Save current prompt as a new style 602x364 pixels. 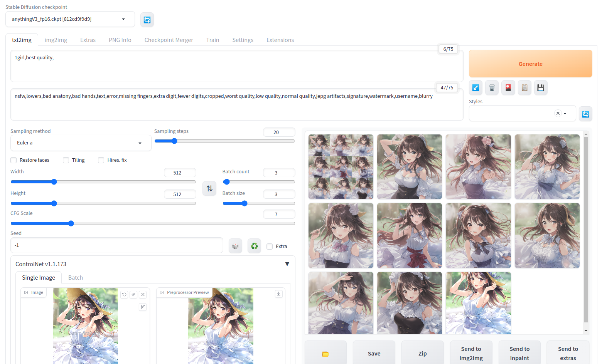pyautogui.click(x=540, y=87)
